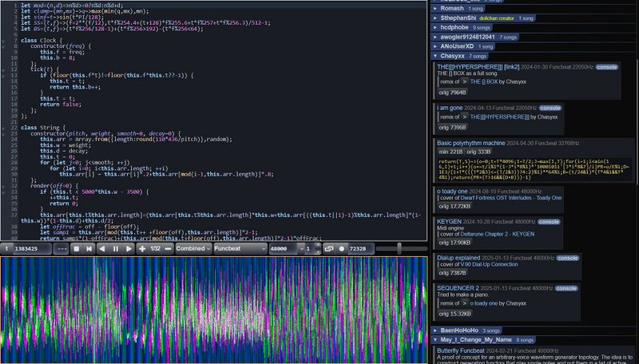Open the SEQUENCER 2 song

click(458, 288)
